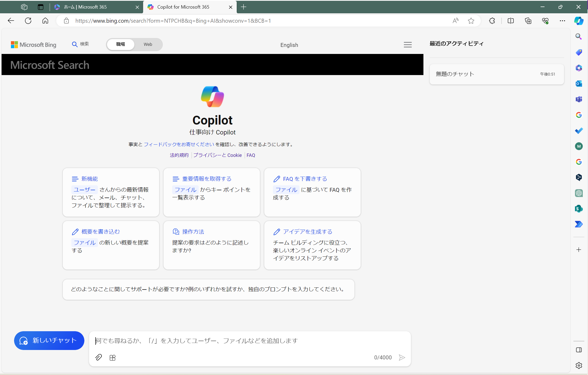This screenshot has width=588, height=375.
Task: Select 操作方法 prompt card
Action: click(x=212, y=245)
